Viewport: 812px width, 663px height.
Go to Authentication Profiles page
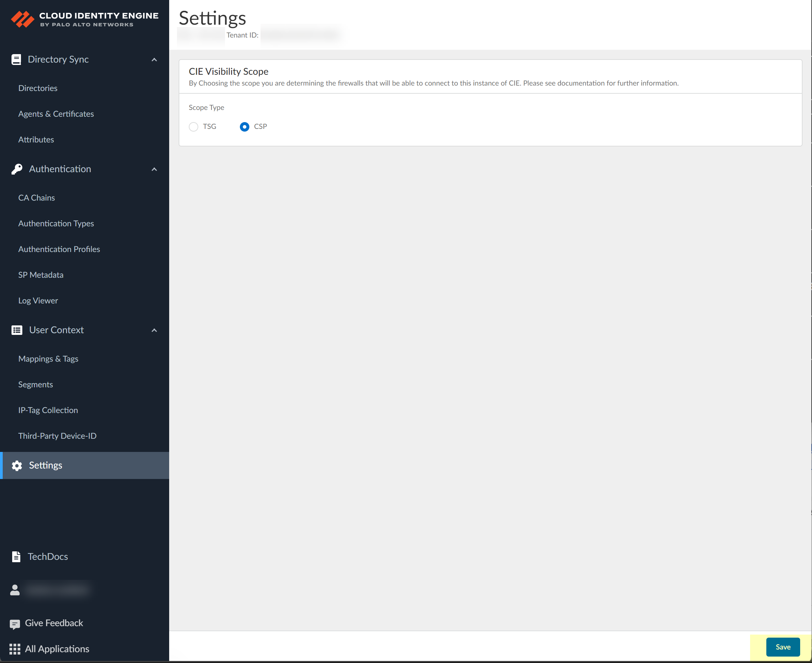click(x=59, y=249)
